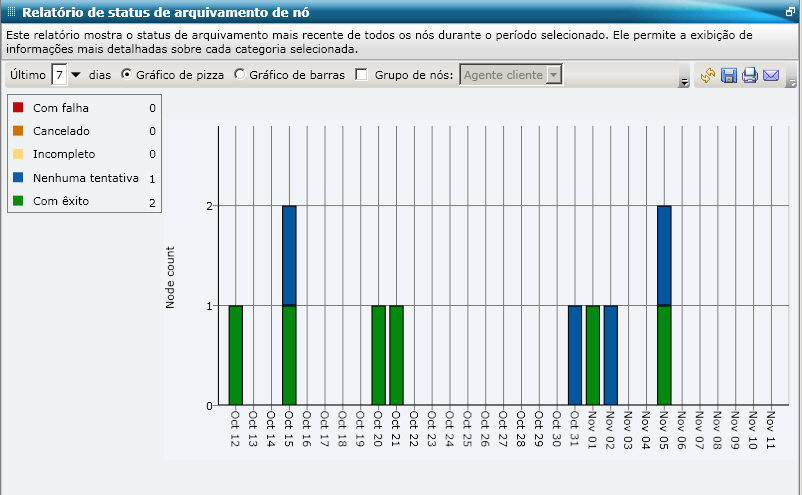The width and height of the screenshot is (802, 495).
Task: Click the Oct 13 axis label
Action: click(x=253, y=429)
